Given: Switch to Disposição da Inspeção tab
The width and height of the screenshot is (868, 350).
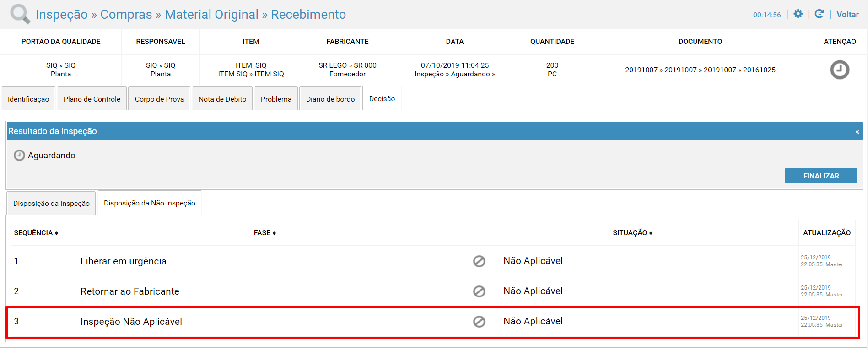Looking at the screenshot, I should point(51,203).
